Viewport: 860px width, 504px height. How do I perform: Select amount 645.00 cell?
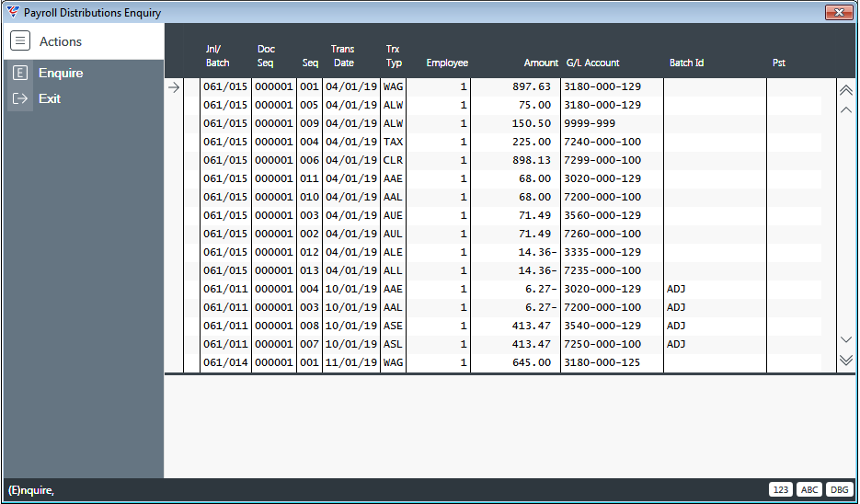coord(532,362)
